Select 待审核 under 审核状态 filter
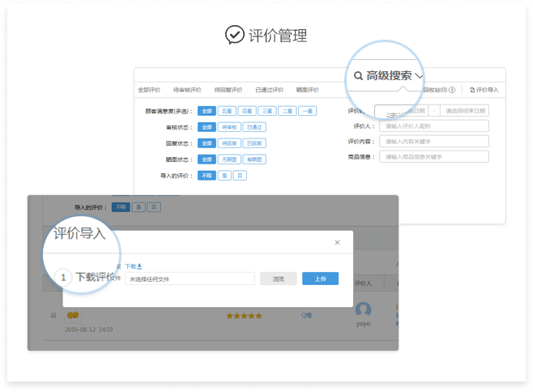Image resolution: width=533 pixels, height=392 pixels. coord(229,127)
